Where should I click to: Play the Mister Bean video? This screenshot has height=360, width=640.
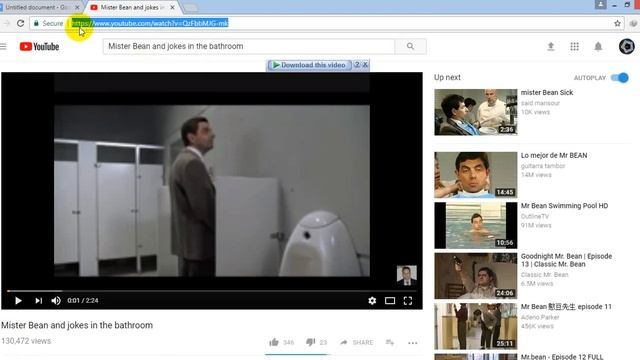[18, 301]
